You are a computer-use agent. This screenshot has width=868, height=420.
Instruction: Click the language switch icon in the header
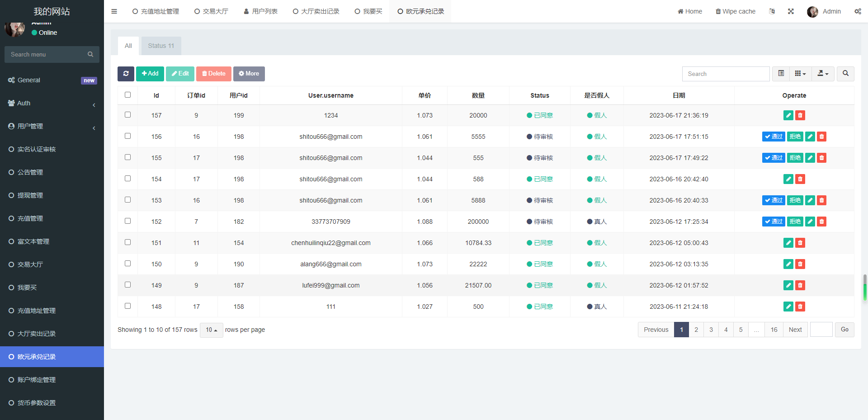click(x=772, y=11)
